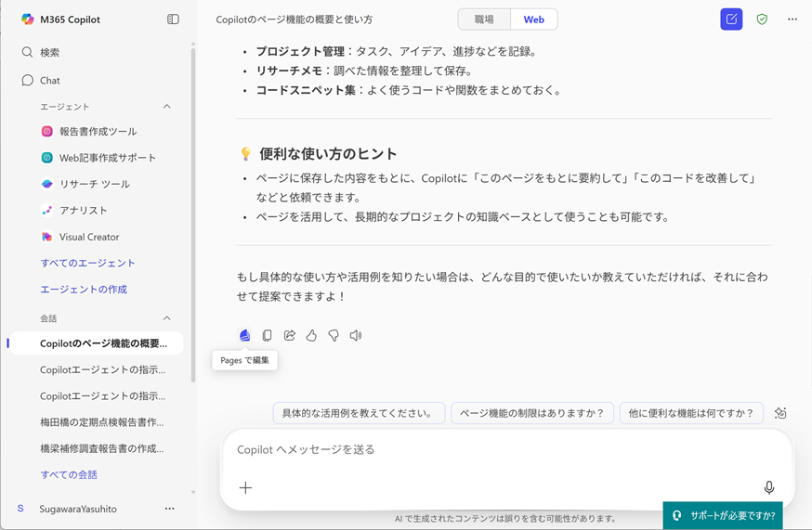Click the サポートが必要ですか? button
Viewport: 812px width, 530px height.
pyautogui.click(x=723, y=515)
